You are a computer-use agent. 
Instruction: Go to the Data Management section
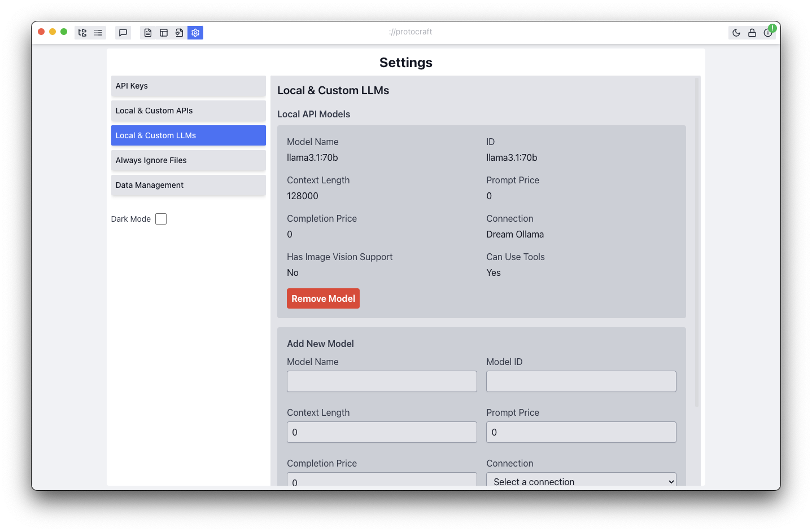coord(188,185)
